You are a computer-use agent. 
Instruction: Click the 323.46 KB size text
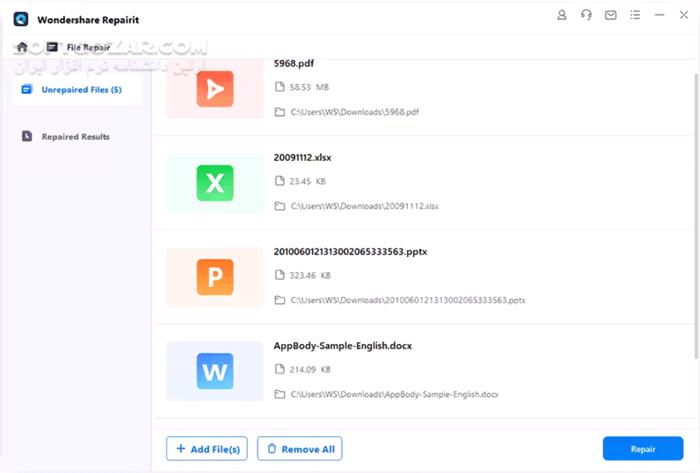click(x=310, y=275)
